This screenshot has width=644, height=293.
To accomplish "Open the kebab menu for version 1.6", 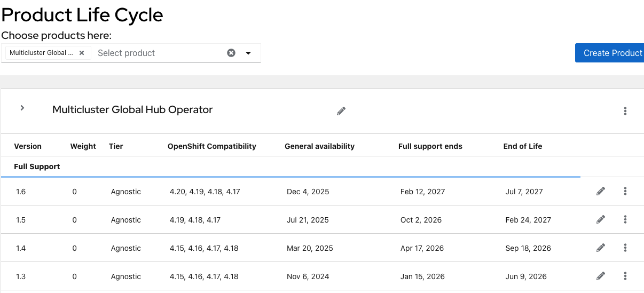I will pyautogui.click(x=625, y=191).
